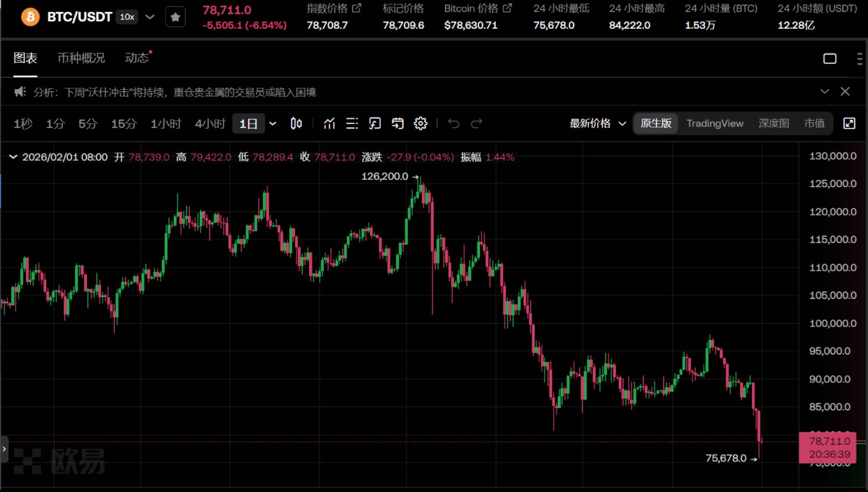This screenshot has width=868, height=492.
Task: Click the redo arrow icon
Action: (x=476, y=123)
